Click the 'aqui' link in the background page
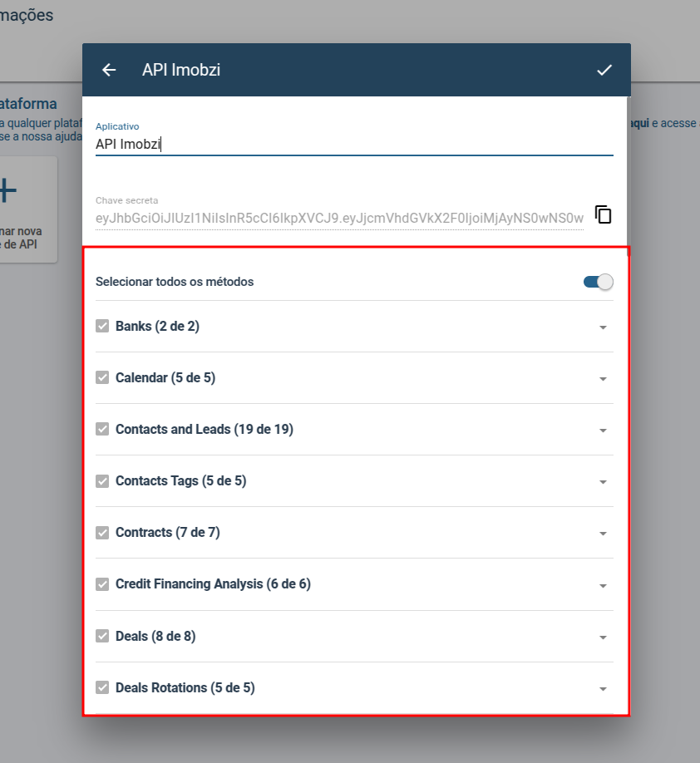The width and height of the screenshot is (700, 763). point(639,123)
